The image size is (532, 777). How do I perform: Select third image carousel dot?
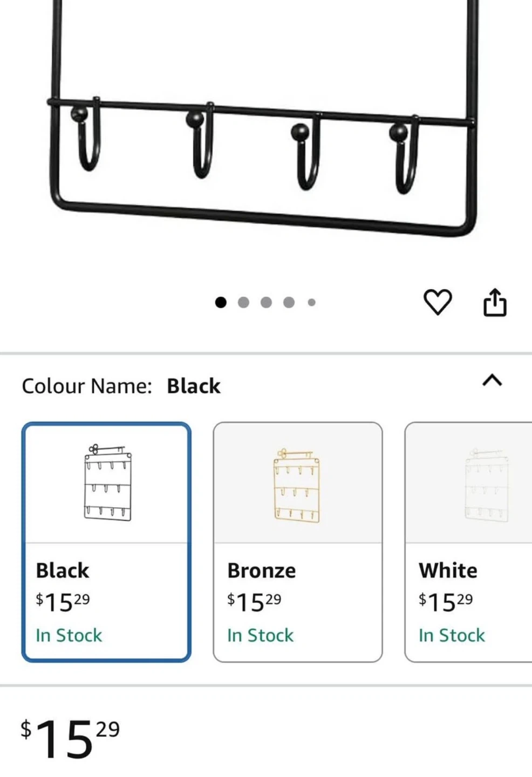266,302
